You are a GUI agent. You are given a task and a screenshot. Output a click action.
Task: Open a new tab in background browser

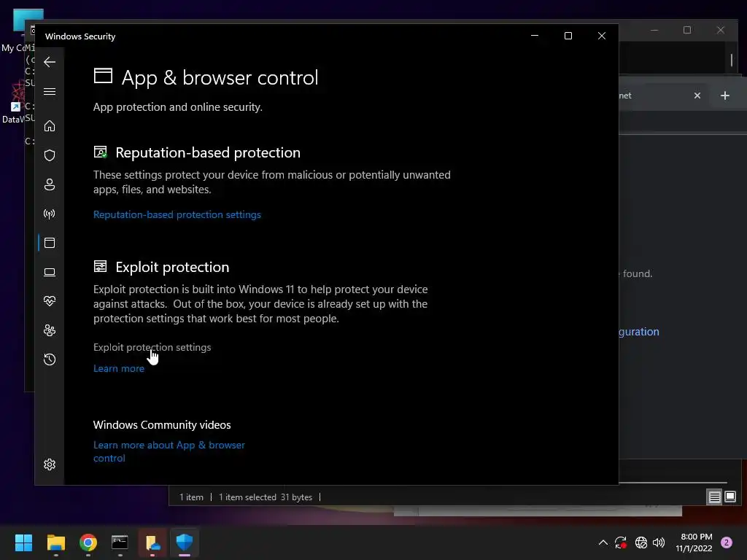724,96
